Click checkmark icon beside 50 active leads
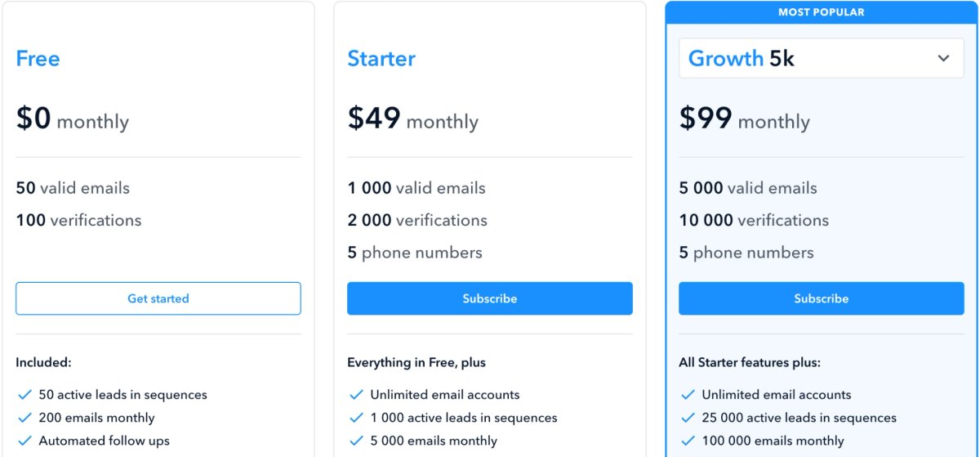This screenshot has width=980, height=457. click(24, 395)
